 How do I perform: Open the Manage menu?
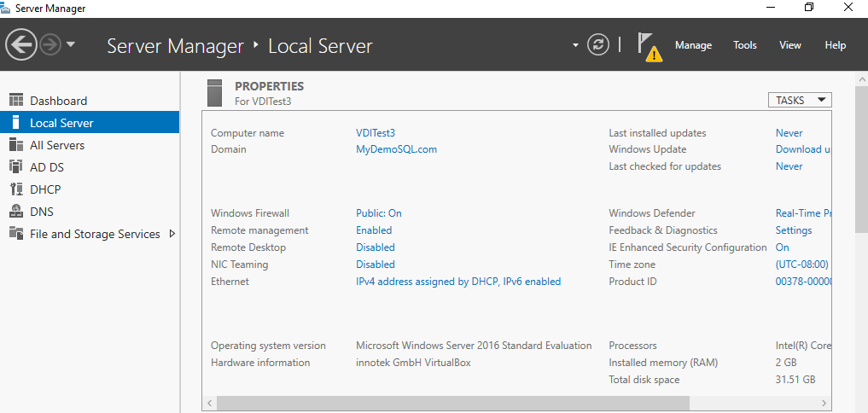pyautogui.click(x=693, y=45)
